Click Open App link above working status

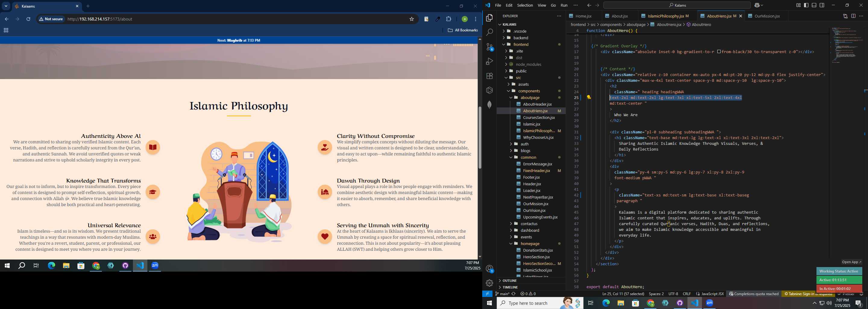[x=851, y=262]
